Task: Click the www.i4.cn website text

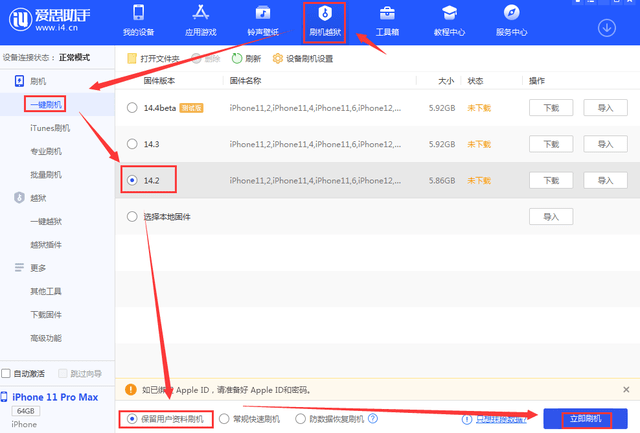Action: (x=56, y=28)
